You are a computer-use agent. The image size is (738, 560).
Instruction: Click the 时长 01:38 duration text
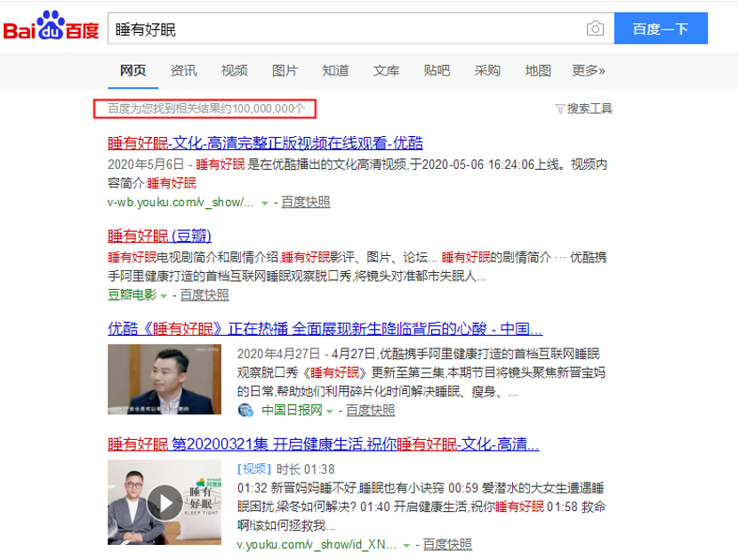(x=306, y=469)
